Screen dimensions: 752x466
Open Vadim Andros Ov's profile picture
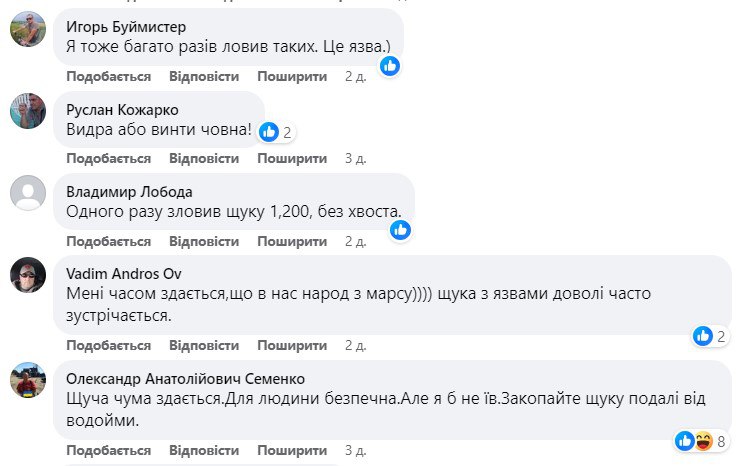28,274
